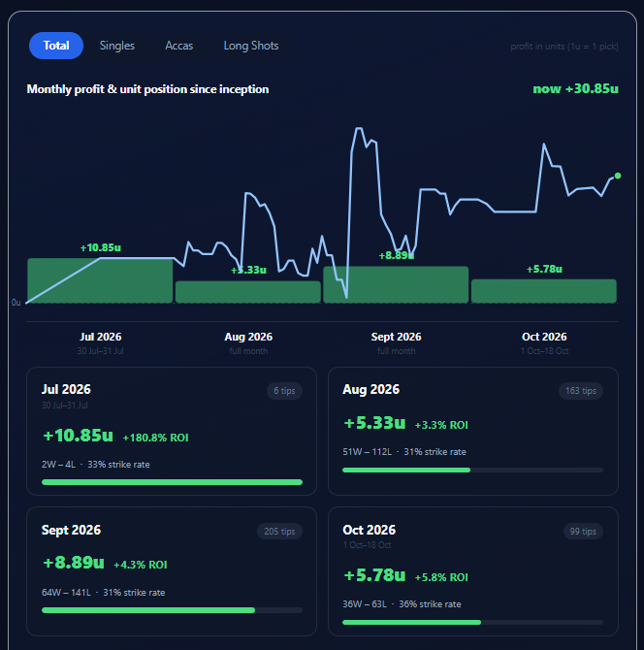
Task: Click the +180.8% ROI value
Action: (x=155, y=438)
